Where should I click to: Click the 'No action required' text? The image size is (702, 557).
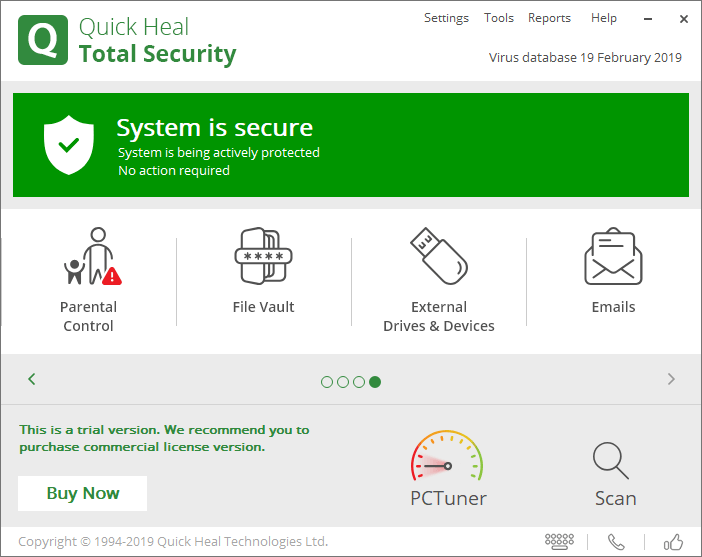[x=174, y=171]
